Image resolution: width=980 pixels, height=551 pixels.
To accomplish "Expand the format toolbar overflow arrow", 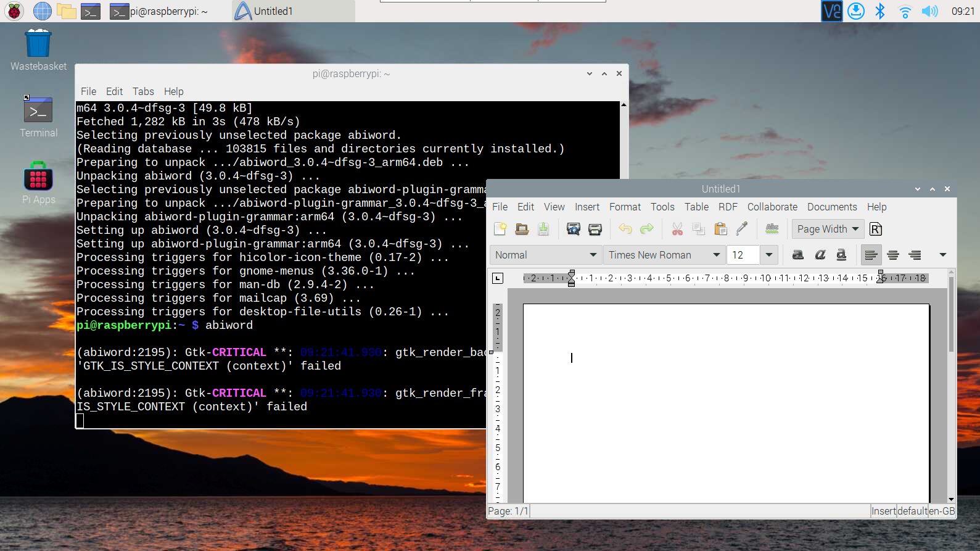I will [x=942, y=255].
